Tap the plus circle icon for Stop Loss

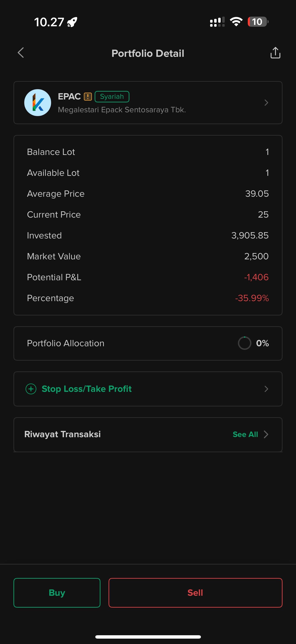click(31, 389)
